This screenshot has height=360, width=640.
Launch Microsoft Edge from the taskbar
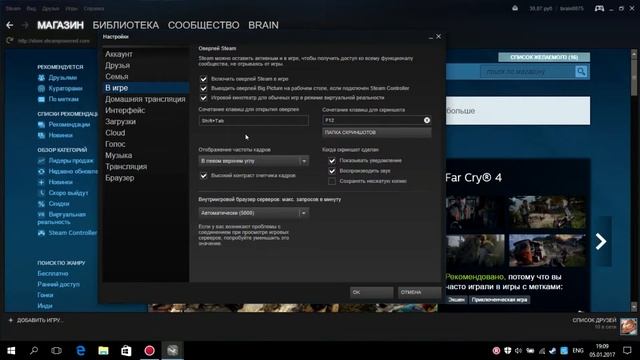81,350
